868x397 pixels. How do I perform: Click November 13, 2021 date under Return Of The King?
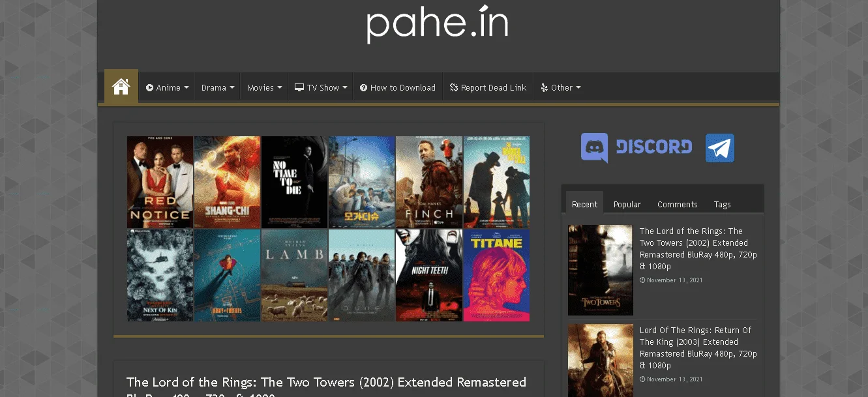click(x=674, y=379)
